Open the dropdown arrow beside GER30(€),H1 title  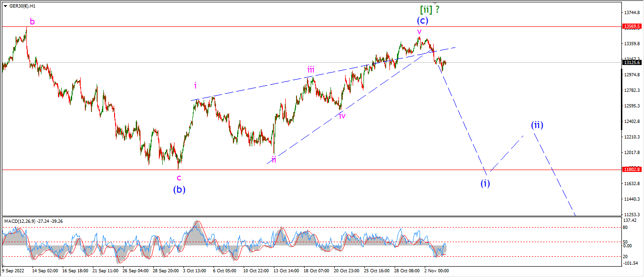pyautogui.click(x=4, y=6)
